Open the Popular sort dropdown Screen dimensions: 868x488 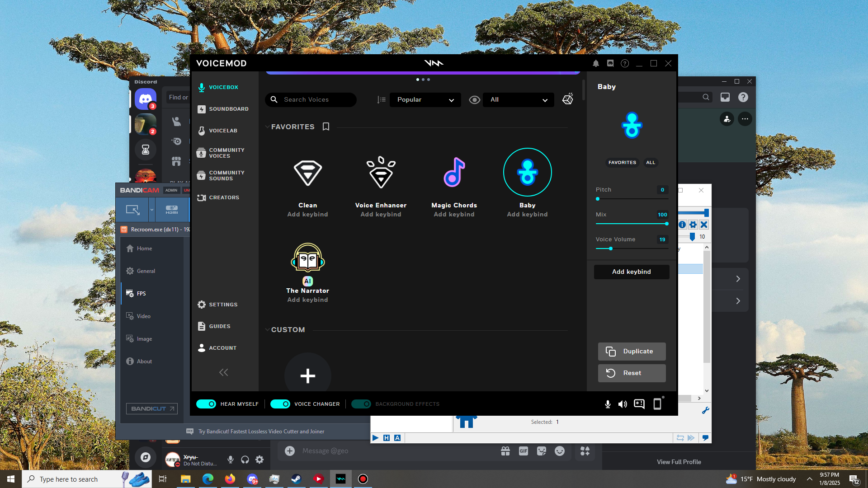tap(425, 100)
